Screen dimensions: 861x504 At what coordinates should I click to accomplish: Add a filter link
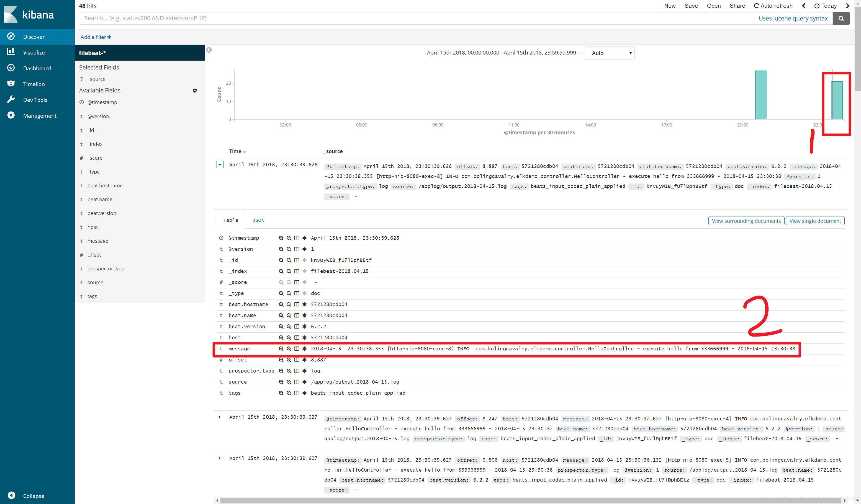click(96, 37)
